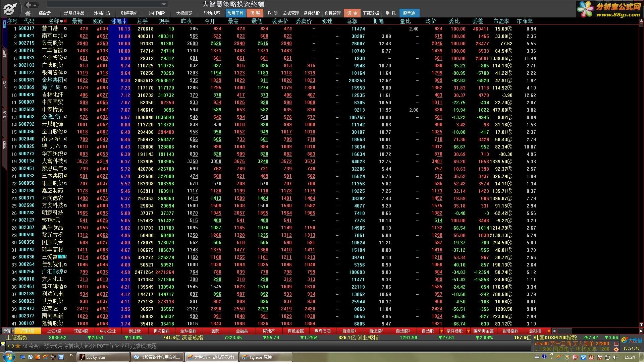Switch to the 全球指数 bottom tab
Screen dimensions: 644x362
(x=188, y=331)
